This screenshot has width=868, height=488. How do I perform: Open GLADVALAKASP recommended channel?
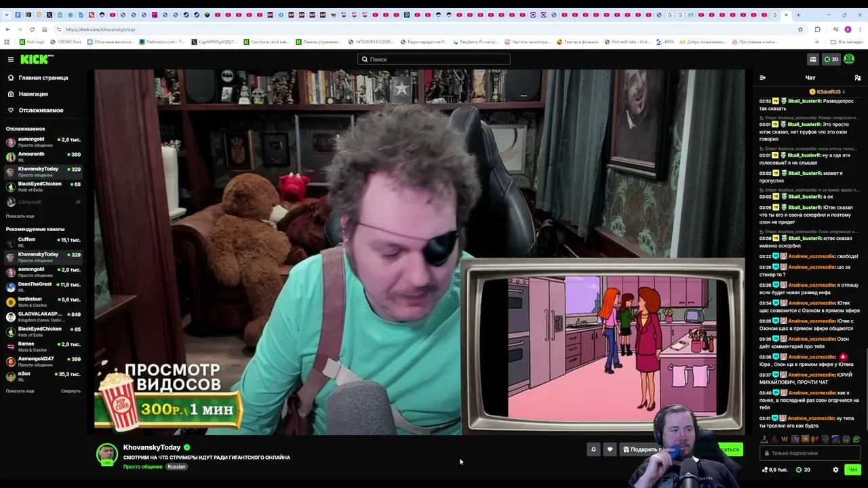click(43, 317)
